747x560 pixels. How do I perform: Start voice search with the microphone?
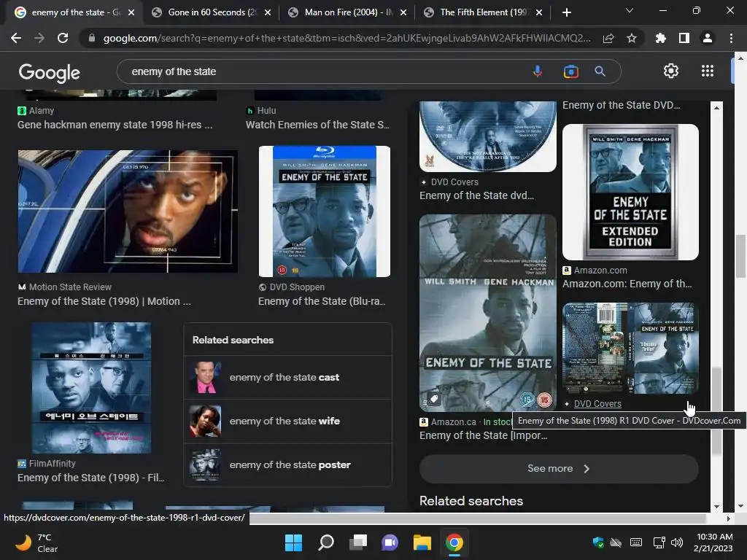click(538, 71)
